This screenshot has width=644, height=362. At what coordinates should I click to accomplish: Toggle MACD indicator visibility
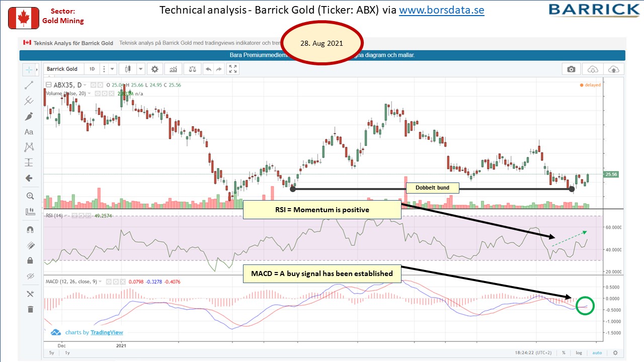(108, 282)
